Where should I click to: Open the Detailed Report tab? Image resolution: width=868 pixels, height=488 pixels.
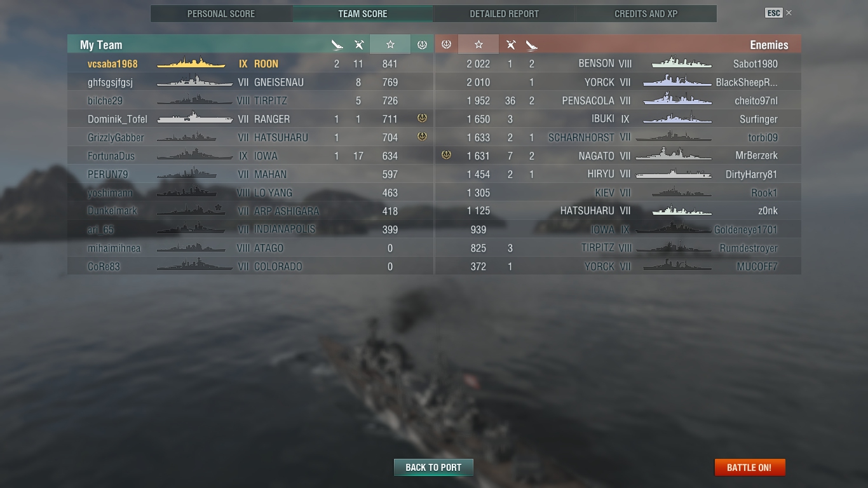[x=505, y=13]
